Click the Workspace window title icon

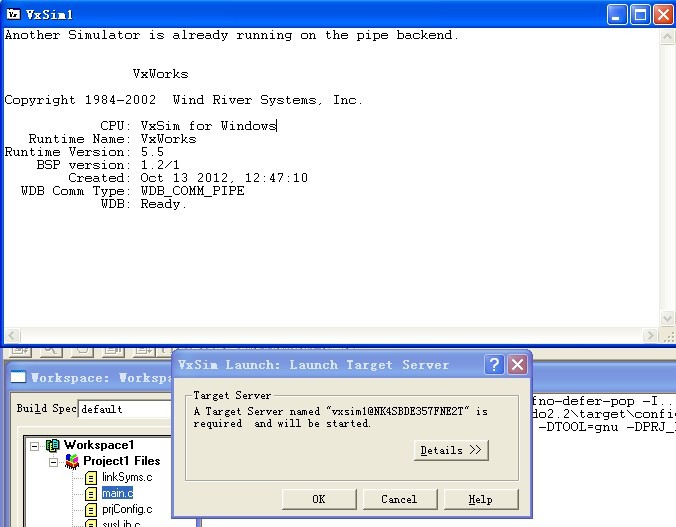(18, 377)
